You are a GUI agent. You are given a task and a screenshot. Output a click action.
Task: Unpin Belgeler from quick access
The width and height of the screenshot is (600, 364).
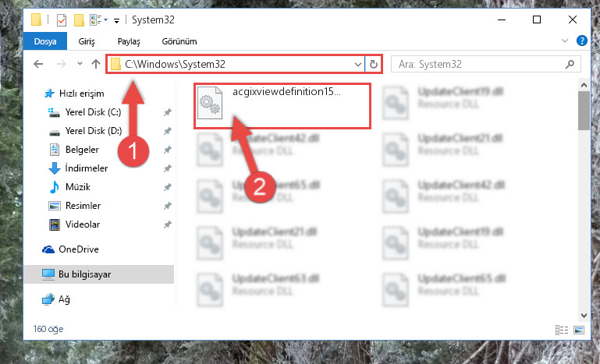coord(167,150)
